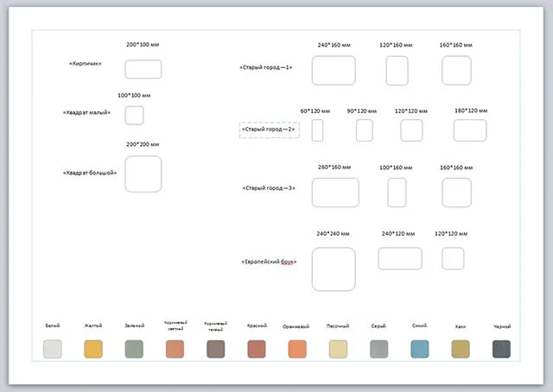
Task: Click the «200*100 мм» size text
Action: click(x=143, y=45)
